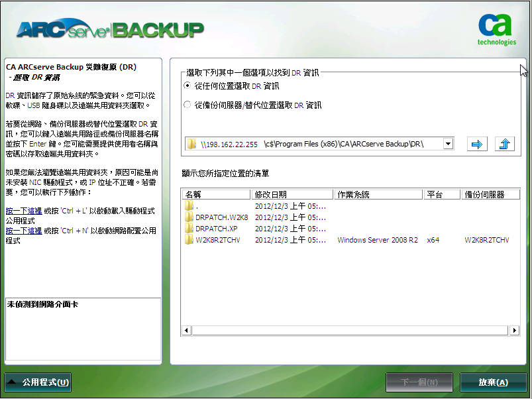
Task: Select '從備份伺服器/替代位置選取 DR 資訊' radio option
Action: pyautogui.click(x=187, y=105)
